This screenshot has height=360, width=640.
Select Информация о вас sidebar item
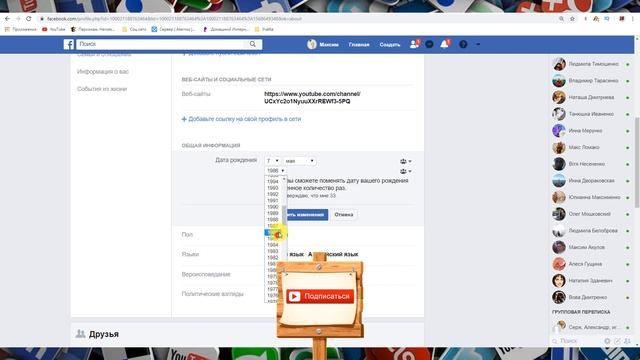[103, 71]
